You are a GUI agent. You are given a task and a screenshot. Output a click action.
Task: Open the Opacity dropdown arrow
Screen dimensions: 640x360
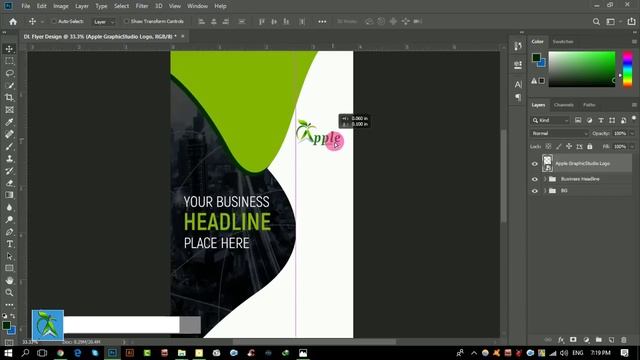coord(632,133)
